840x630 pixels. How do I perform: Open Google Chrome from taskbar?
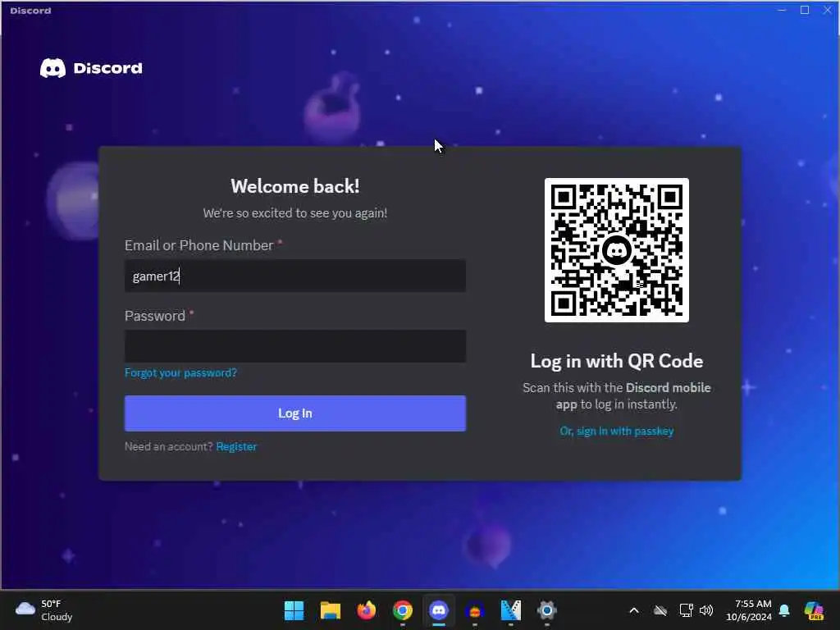coord(402,610)
